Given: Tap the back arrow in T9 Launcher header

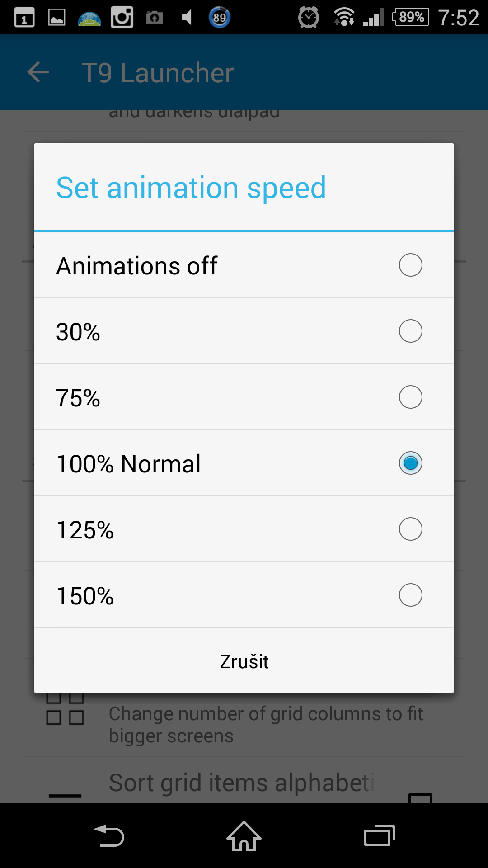Looking at the screenshot, I should click(x=38, y=72).
